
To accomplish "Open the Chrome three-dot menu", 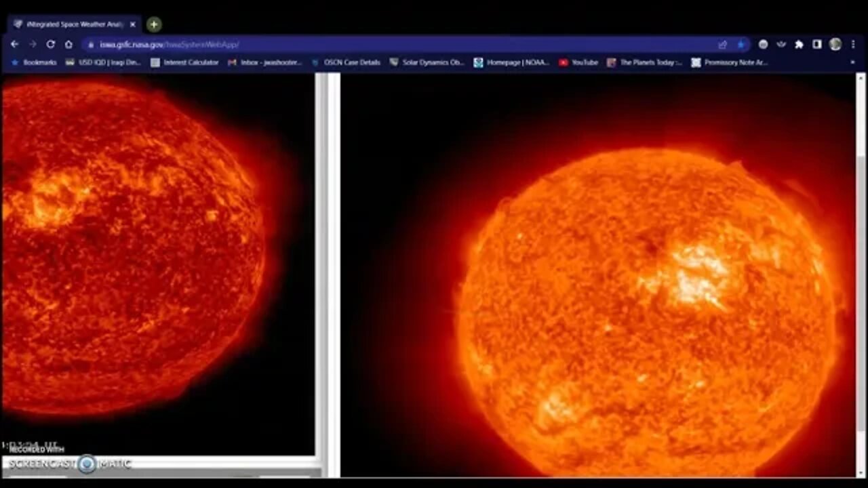I will pos(853,44).
